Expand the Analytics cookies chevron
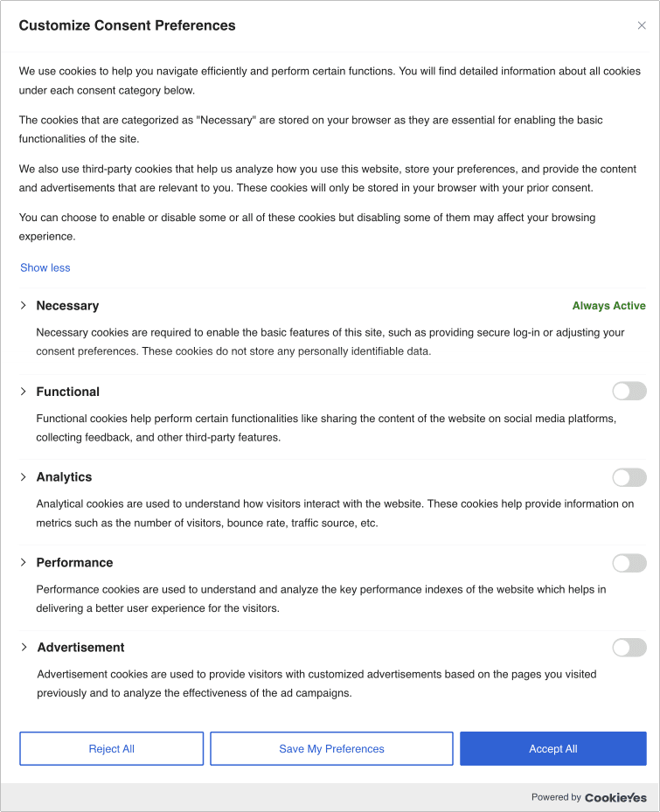Screen dimensions: 660x812 23,477
